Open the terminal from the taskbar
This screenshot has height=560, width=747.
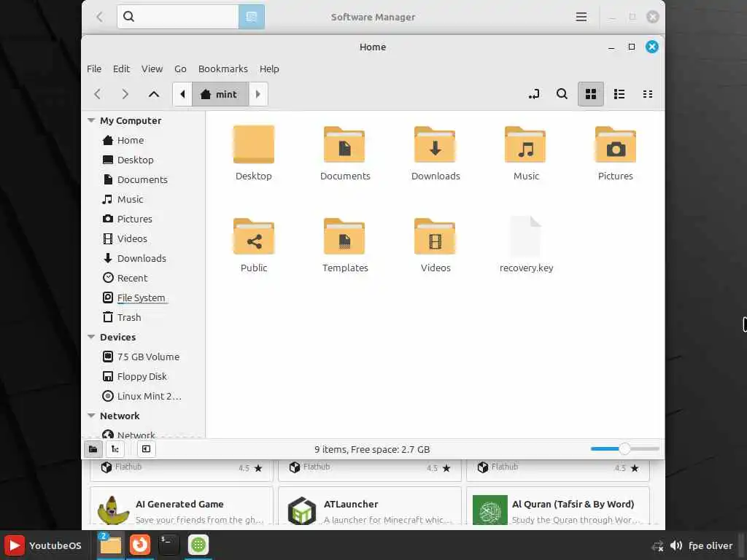[169, 545]
